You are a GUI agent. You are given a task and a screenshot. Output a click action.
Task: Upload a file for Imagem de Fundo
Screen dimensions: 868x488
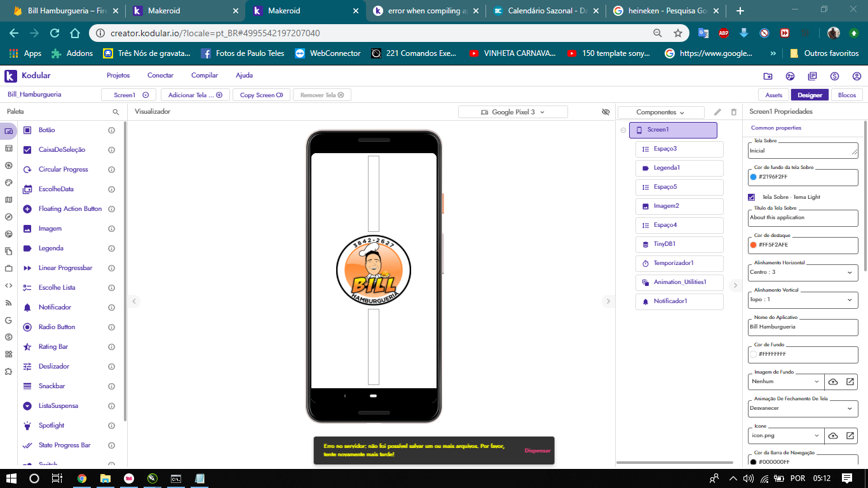pos(833,382)
